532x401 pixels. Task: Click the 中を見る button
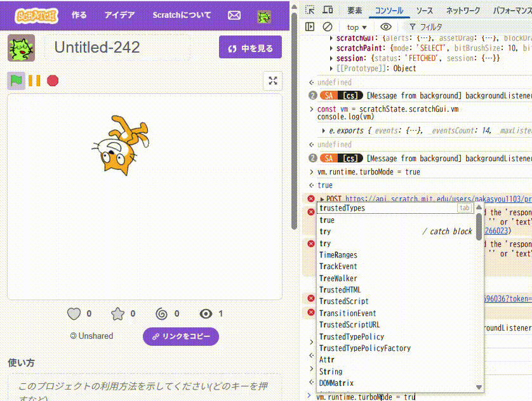pos(250,47)
